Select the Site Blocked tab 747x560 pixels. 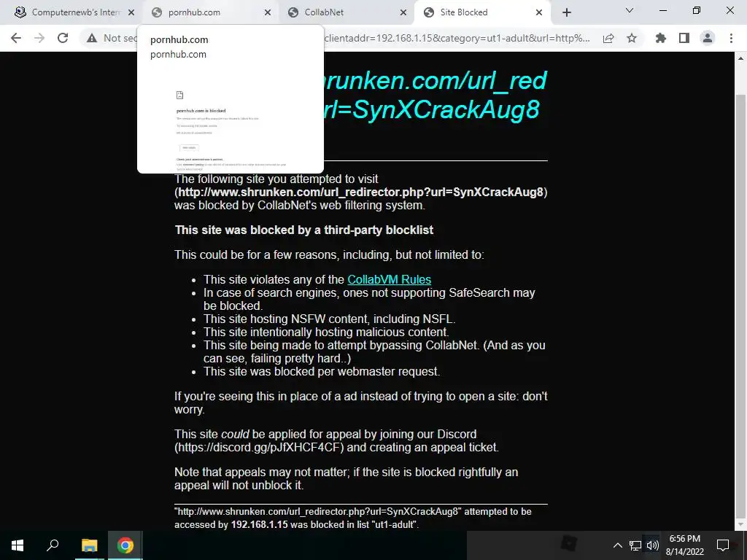483,12
